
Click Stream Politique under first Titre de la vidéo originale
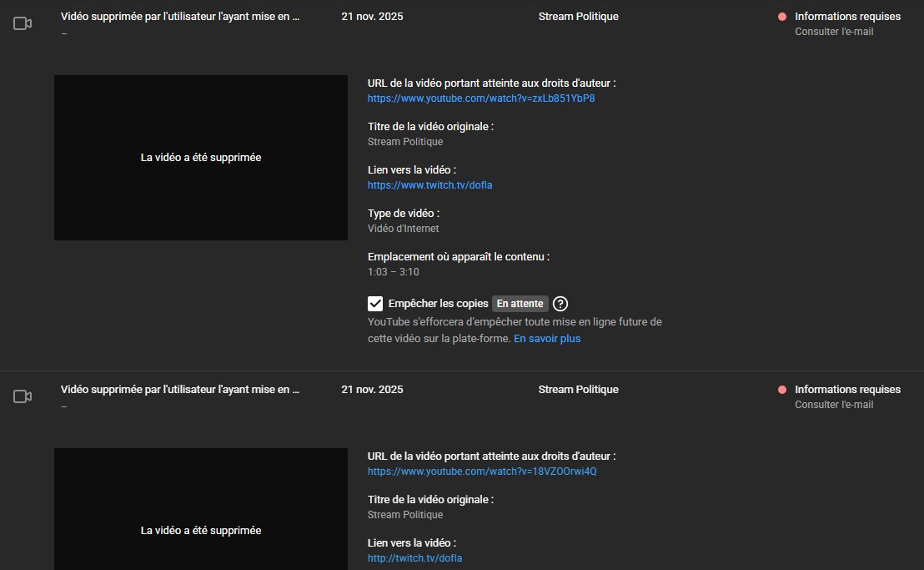[x=405, y=142]
